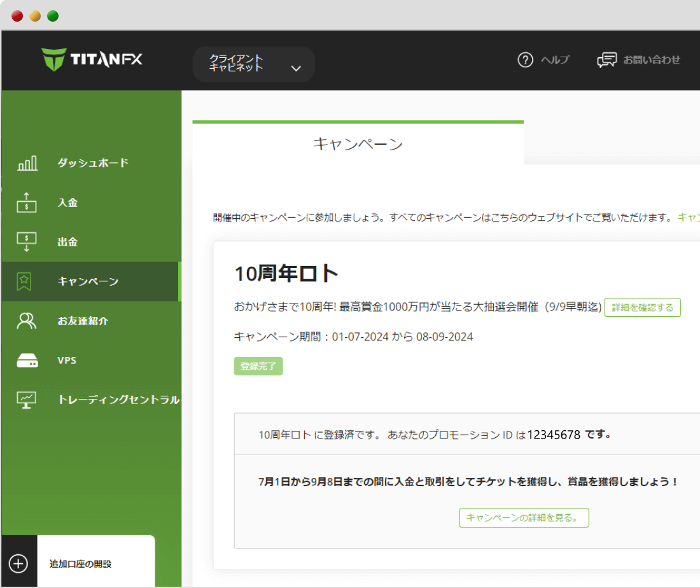700x588 pixels.
Task: Click キャンペーンの詳細を見る button
Action: pyautogui.click(x=524, y=518)
